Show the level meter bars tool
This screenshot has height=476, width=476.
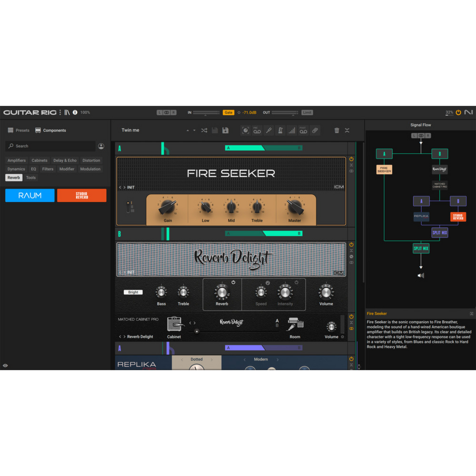pos(292,130)
